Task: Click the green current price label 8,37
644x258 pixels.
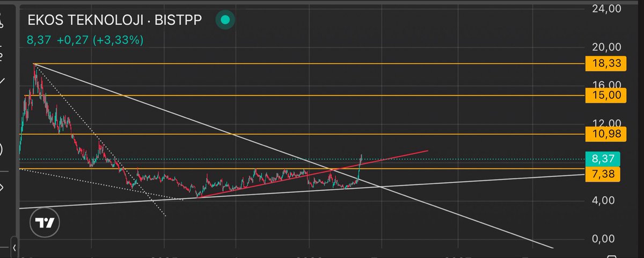Action: point(603,159)
